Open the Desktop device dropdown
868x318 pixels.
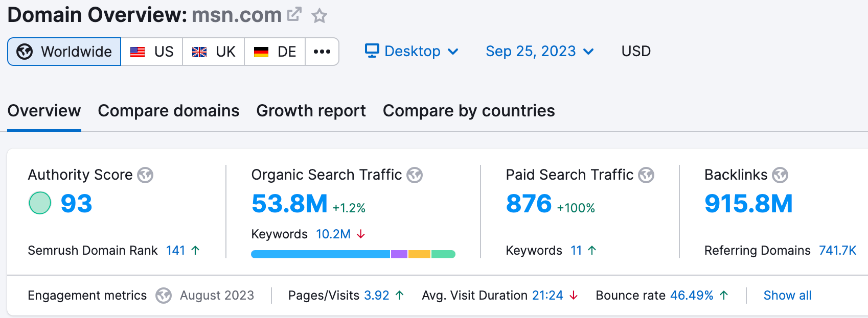click(412, 51)
